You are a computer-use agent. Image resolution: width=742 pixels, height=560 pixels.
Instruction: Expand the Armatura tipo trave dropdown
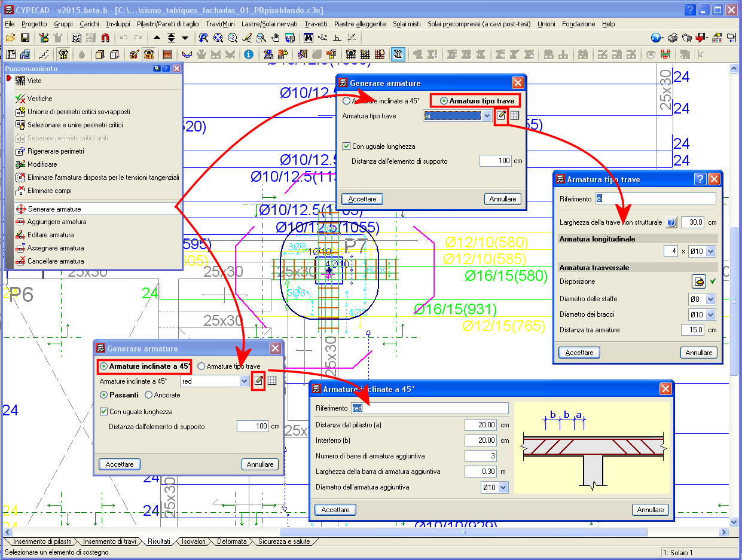point(487,116)
